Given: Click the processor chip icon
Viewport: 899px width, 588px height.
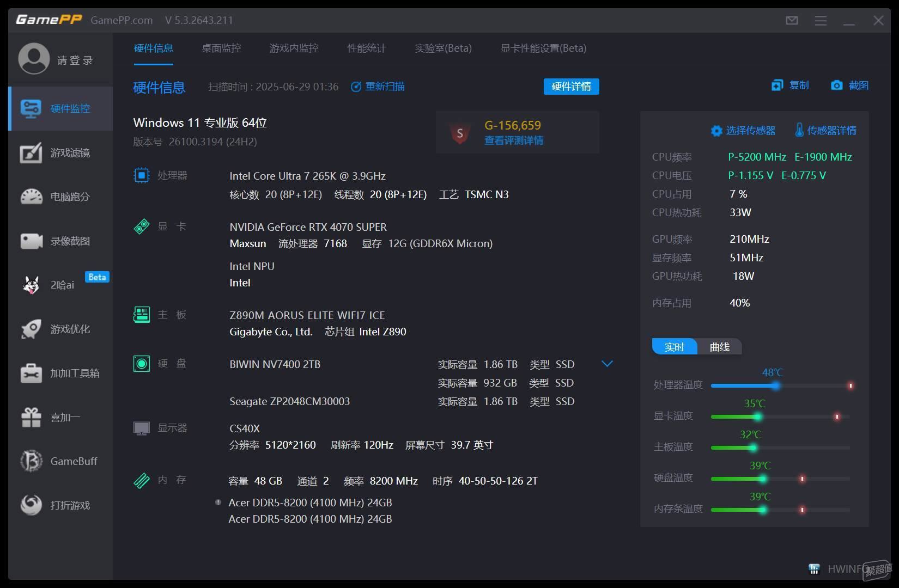Looking at the screenshot, I should point(142,175).
